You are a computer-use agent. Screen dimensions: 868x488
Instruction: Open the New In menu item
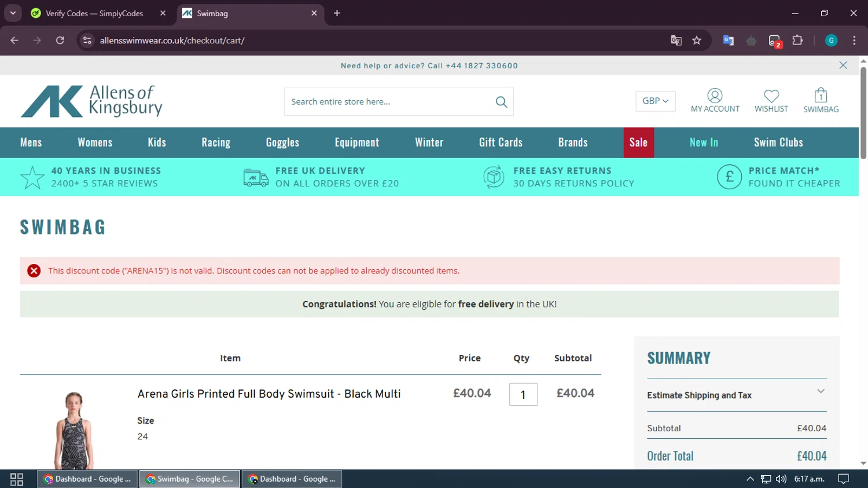(704, 142)
